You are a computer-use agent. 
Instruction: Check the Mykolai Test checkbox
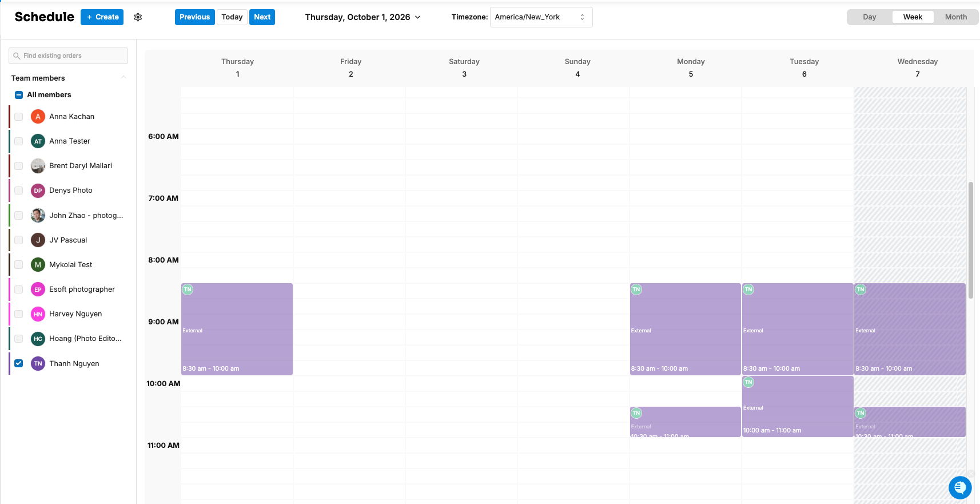19,264
